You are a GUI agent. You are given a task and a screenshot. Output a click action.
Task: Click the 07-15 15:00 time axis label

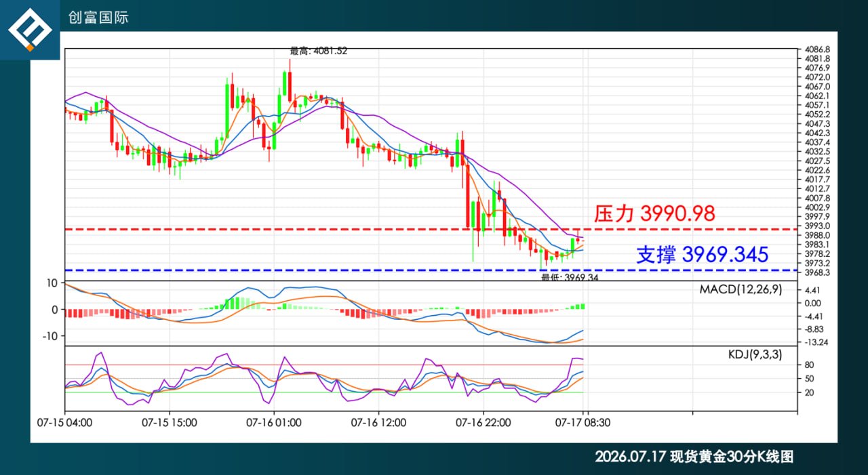170,422
